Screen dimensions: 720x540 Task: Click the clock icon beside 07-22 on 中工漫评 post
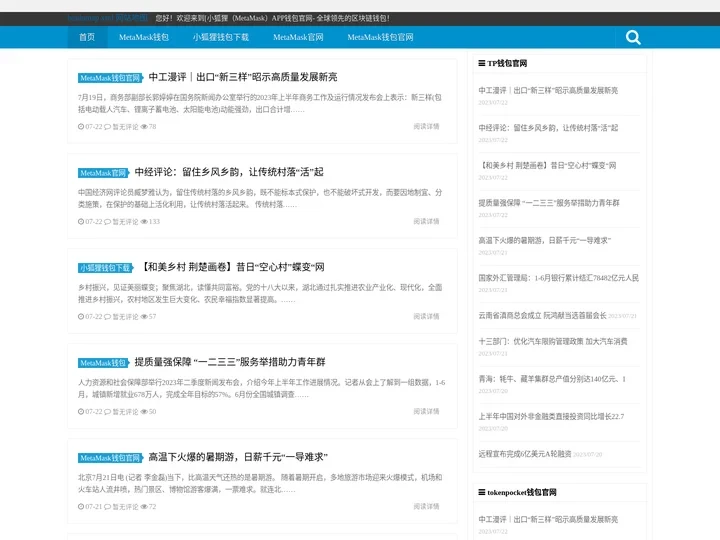[81, 127]
